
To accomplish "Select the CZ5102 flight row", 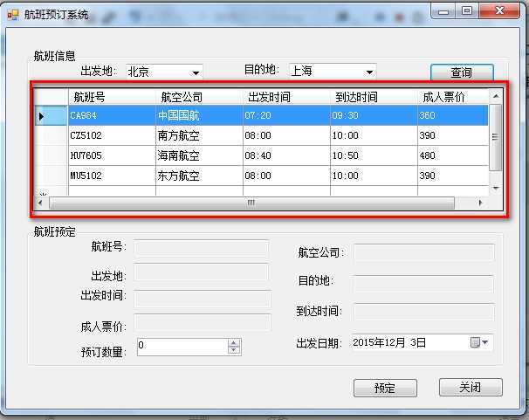I will pyautogui.click(x=262, y=135).
